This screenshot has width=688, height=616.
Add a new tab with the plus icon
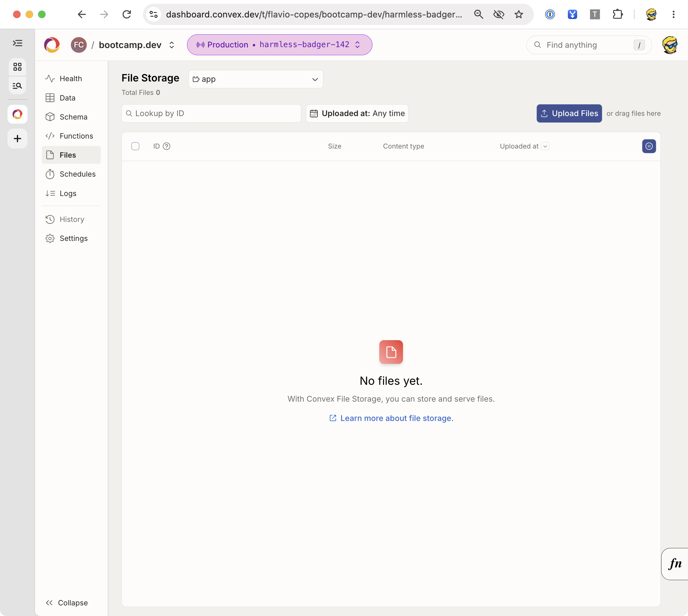click(17, 139)
